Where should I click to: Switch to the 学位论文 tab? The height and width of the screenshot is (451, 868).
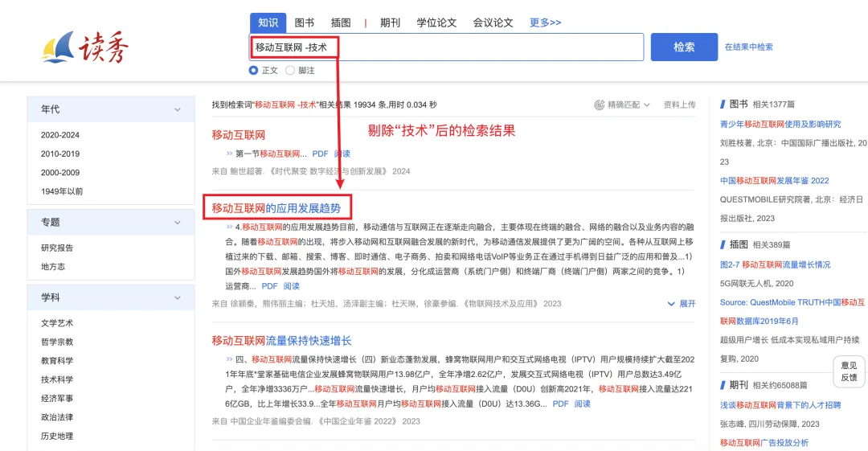click(x=436, y=23)
